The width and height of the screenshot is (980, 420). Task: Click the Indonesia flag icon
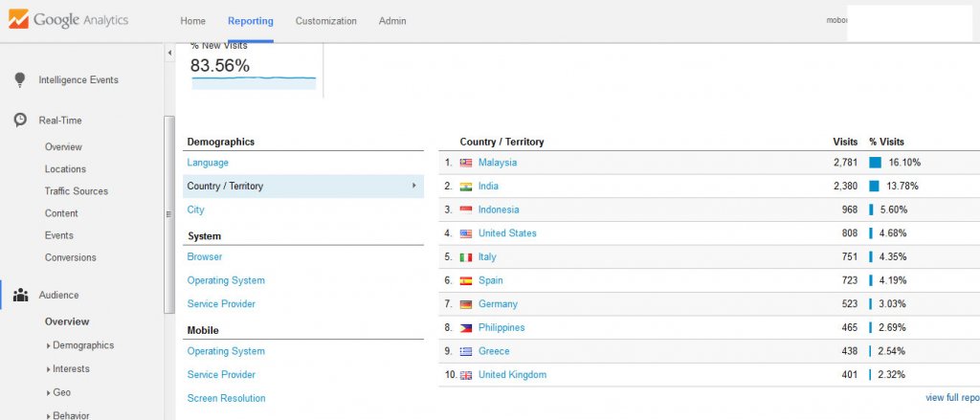point(466,210)
